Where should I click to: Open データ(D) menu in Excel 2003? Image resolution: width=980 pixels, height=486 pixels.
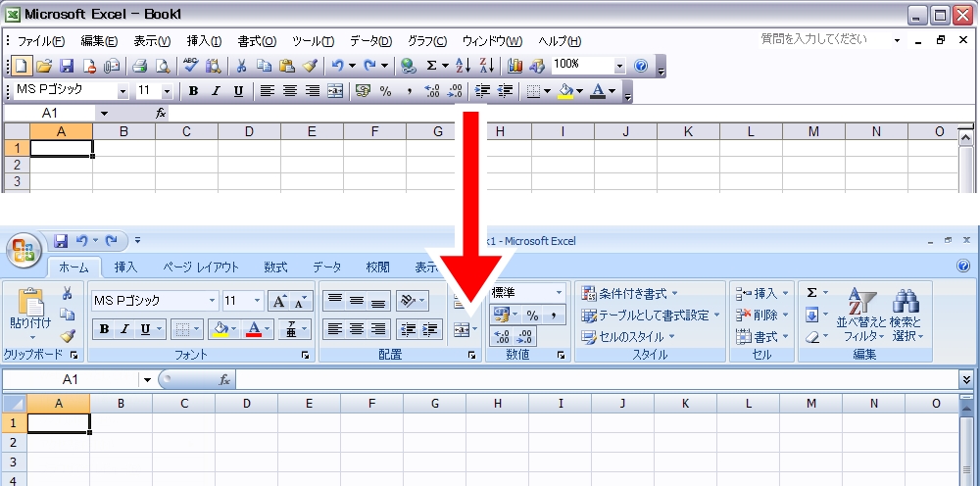pos(370,42)
